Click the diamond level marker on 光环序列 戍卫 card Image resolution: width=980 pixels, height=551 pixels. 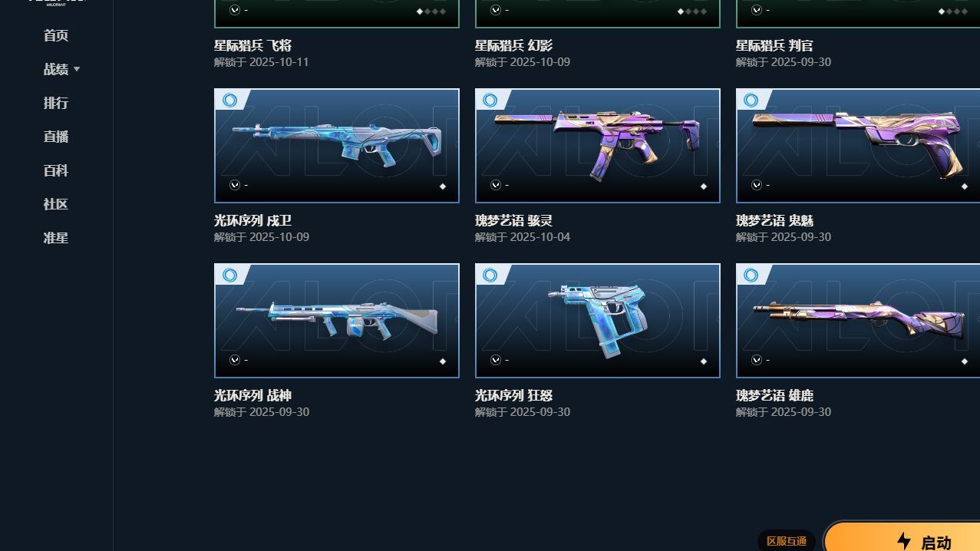coord(442,186)
